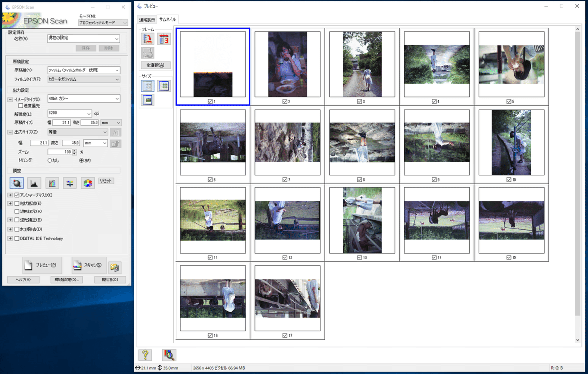Open the histogram adjustment tool
The image size is (588, 374).
(x=34, y=183)
